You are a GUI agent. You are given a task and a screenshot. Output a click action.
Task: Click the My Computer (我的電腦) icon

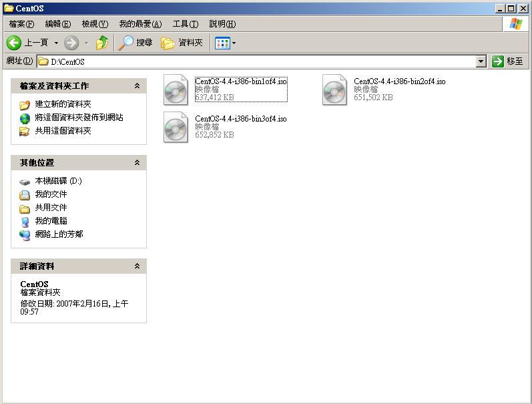[25, 222]
